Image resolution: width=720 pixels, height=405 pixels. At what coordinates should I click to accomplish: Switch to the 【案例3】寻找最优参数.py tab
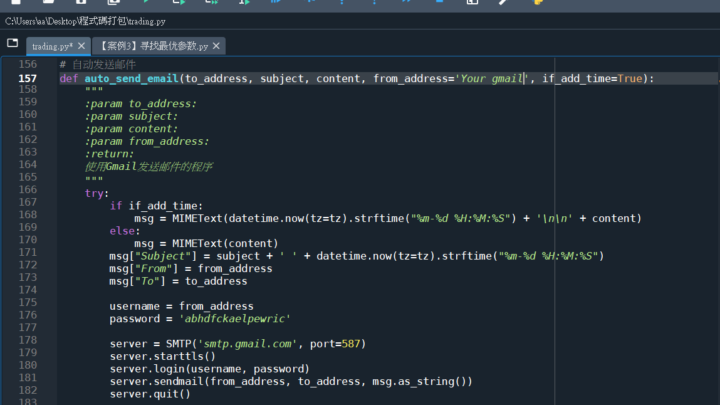tap(153, 46)
